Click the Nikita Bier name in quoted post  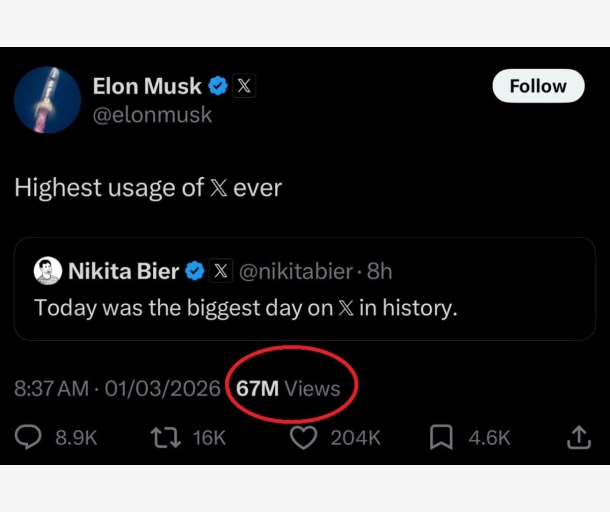click(x=124, y=271)
